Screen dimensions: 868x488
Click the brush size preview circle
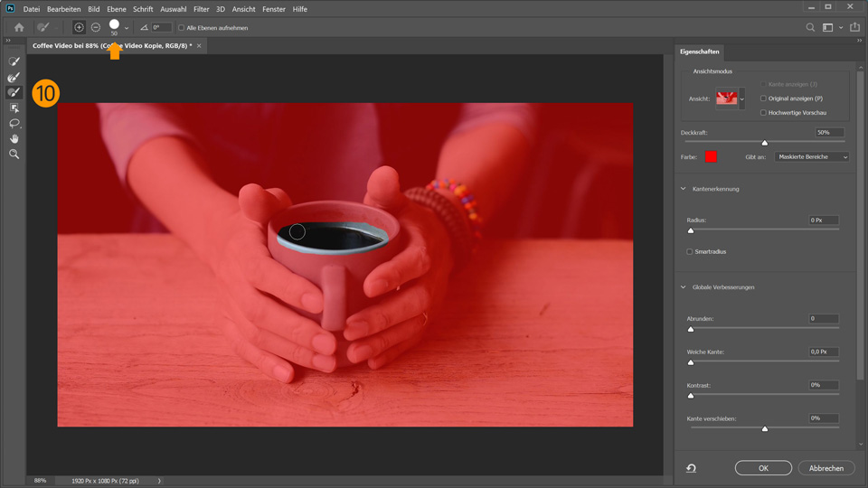[x=114, y=24]
